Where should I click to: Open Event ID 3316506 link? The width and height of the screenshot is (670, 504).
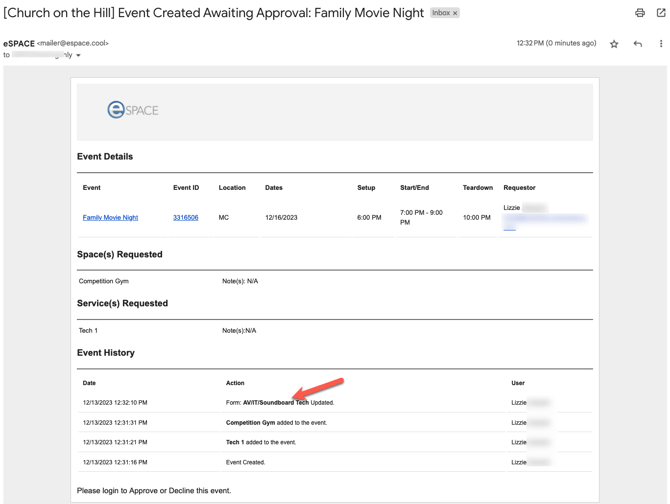tap(185, 217)
